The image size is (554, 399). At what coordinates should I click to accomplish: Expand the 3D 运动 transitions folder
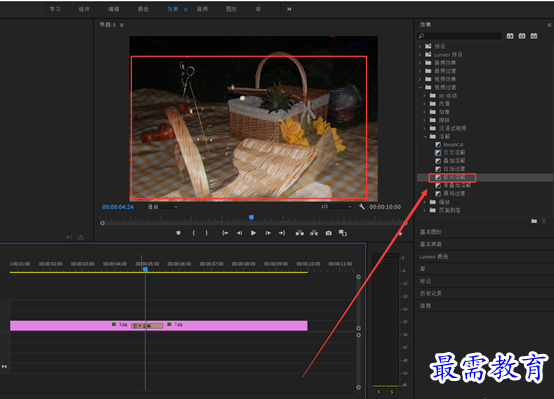point(425,95)
